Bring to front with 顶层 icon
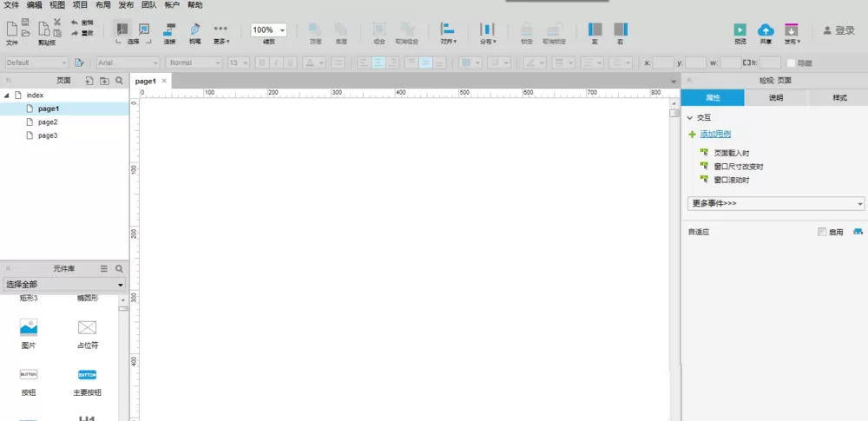 point(315,29)
